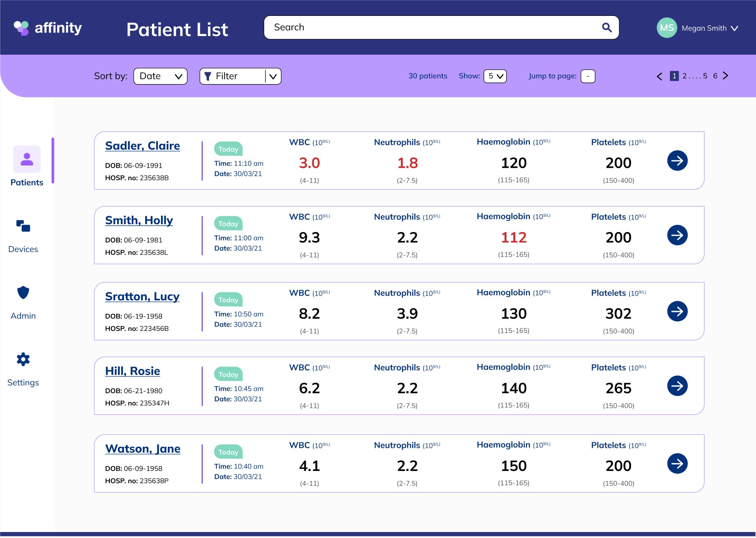Open the Settings gear section
This screenshot has height=538, width=756.
[x=23, y=370]
